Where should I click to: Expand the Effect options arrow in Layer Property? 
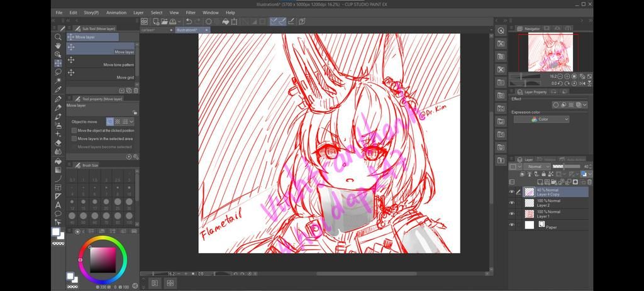click(585, 105)
